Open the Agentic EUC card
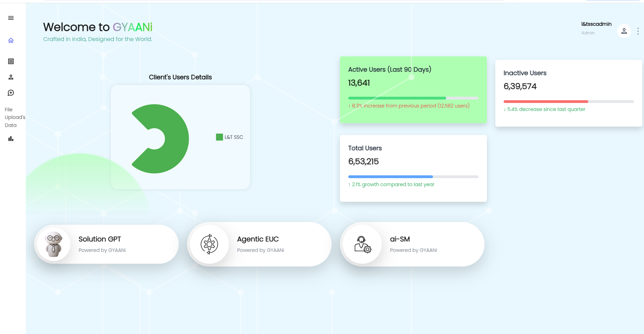Viewport: 644px width, 334px height. (x=259, y=244)
